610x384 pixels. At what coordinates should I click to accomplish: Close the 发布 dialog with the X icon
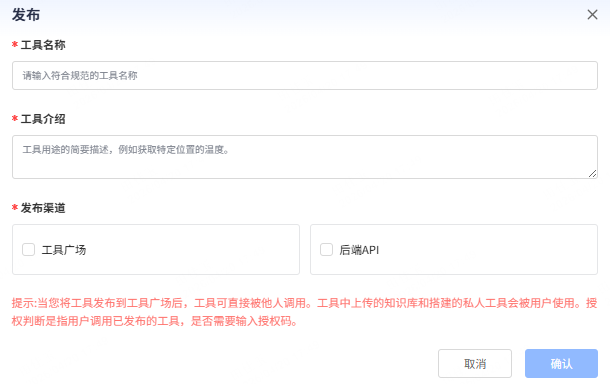pyautogui.click(x=592, y=15)
